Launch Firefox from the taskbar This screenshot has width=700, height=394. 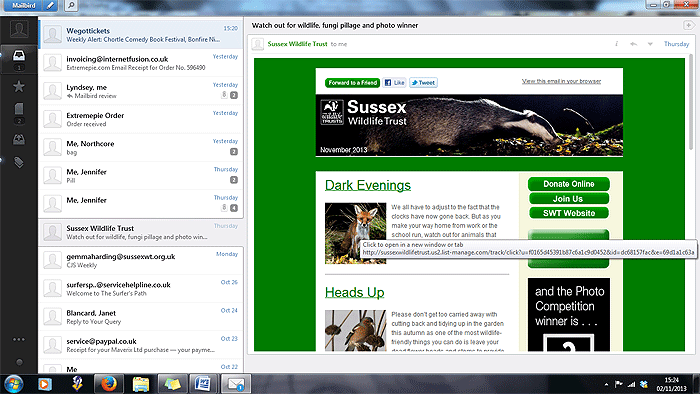coord(108,384)
